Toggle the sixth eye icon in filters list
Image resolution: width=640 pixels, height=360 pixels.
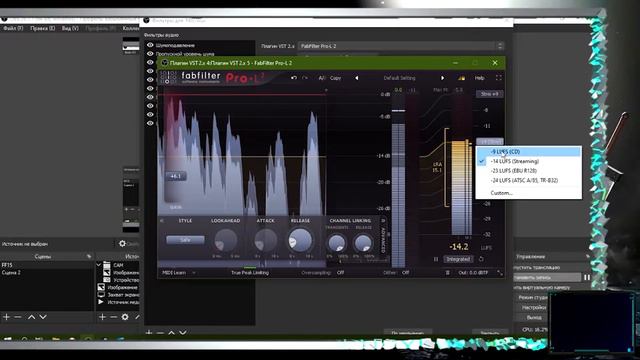pos(150,88)
